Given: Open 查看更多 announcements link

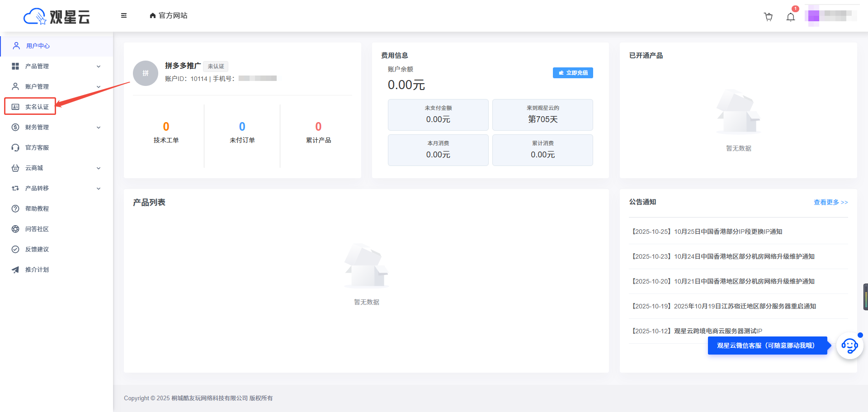Looking at the screenshot, I should pyautogui.click(x=830, y=202).
